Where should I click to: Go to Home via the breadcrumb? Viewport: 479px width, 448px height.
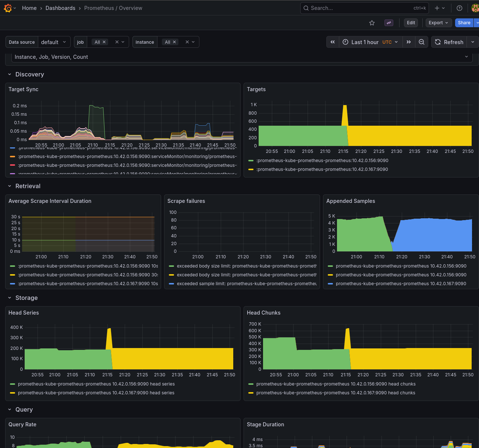pos(29,8)
